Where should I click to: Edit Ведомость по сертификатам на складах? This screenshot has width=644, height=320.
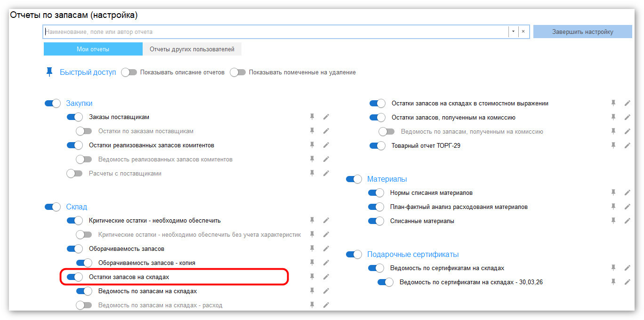tap(627, 268)
